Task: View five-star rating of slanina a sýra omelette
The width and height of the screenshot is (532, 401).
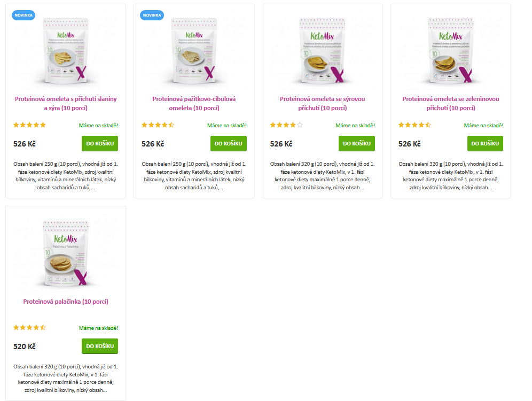Action: [29, 125]
